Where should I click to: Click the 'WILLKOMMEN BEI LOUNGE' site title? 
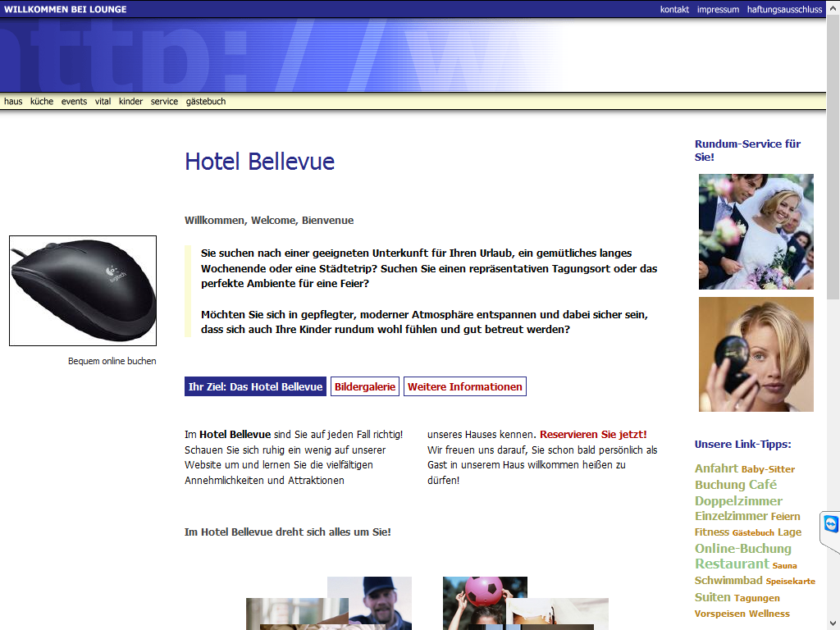66,9
